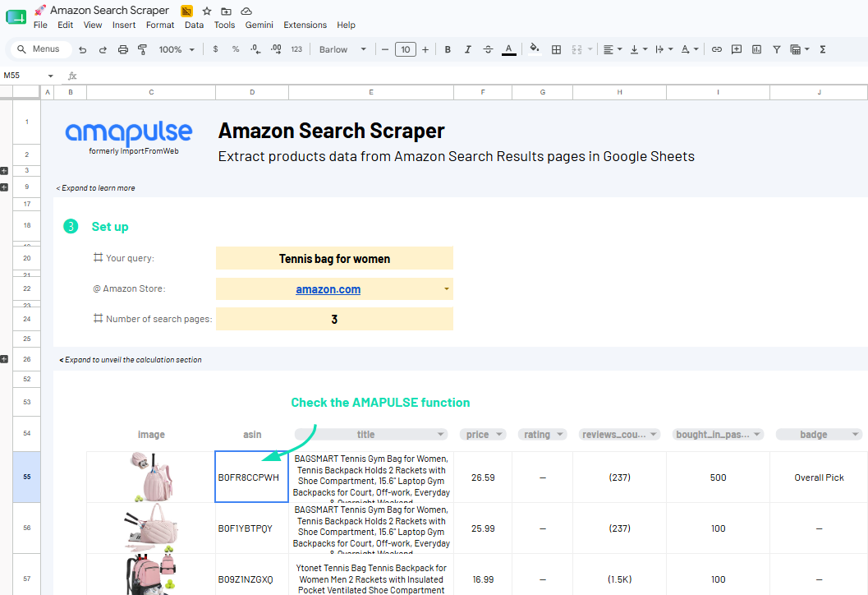Screen dimensions: 868x595
Task: Open the title column filter dropdown
Action: pos(441,435)
